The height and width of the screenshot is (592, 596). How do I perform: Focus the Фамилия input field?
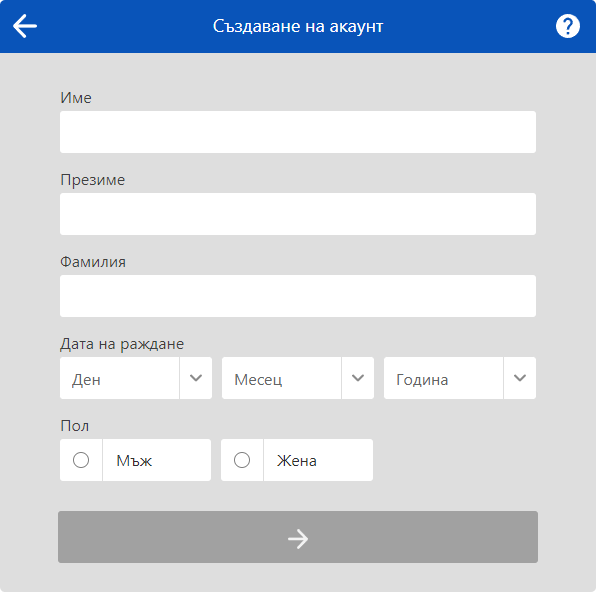298,296
